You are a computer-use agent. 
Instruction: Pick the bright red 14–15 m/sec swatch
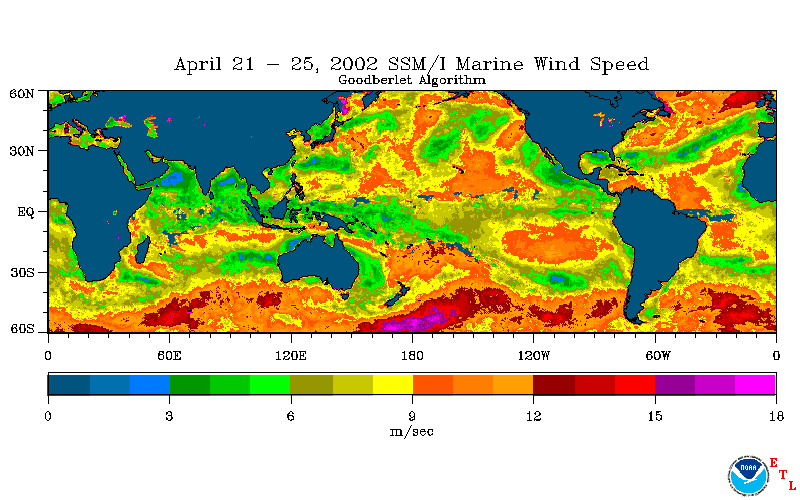(635, 385)
